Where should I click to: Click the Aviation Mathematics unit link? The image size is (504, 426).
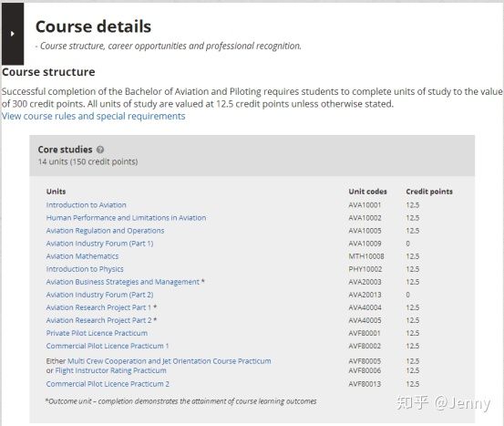82,256
